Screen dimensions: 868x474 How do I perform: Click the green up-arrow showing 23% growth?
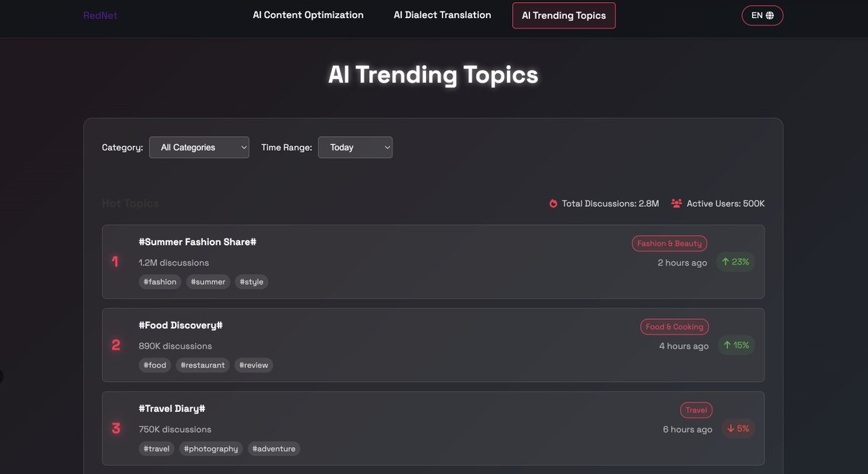tap(735, 261)
